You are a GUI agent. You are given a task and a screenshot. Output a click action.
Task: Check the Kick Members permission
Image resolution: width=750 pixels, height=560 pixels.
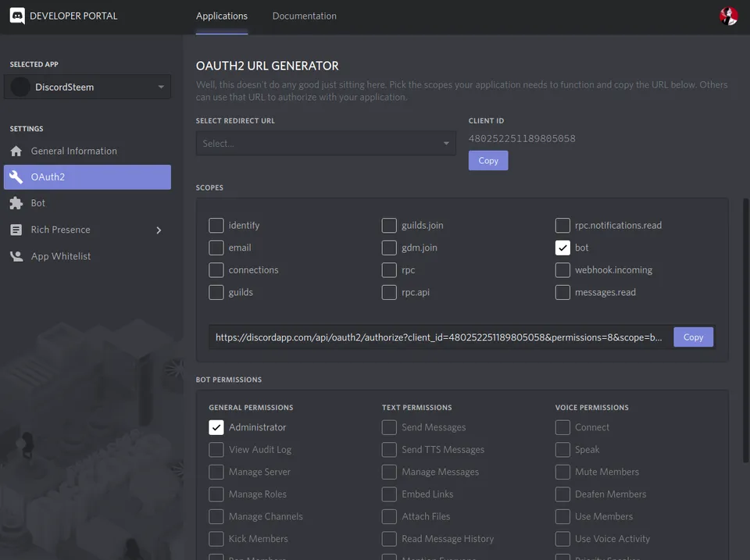216,539
